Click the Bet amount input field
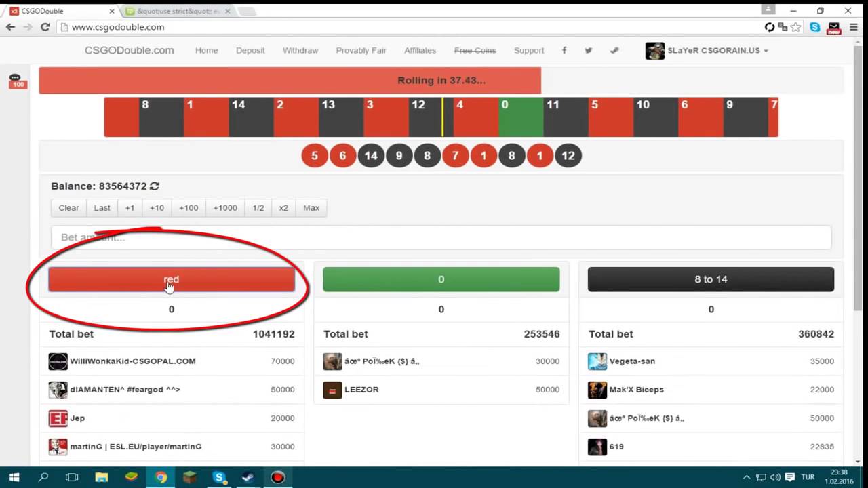Image resolution: width=868 pixels, height=488 pixels. point(441,237)
